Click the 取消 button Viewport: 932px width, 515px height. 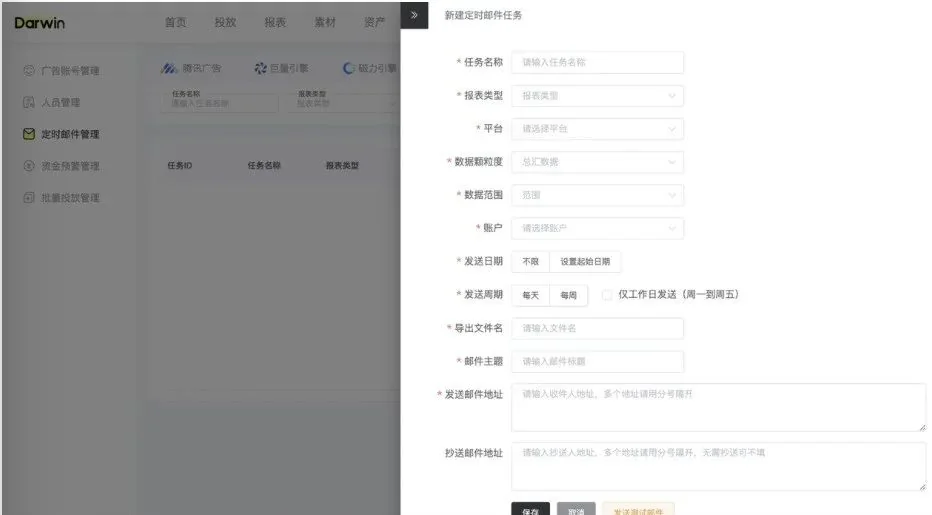click(576, 509)
